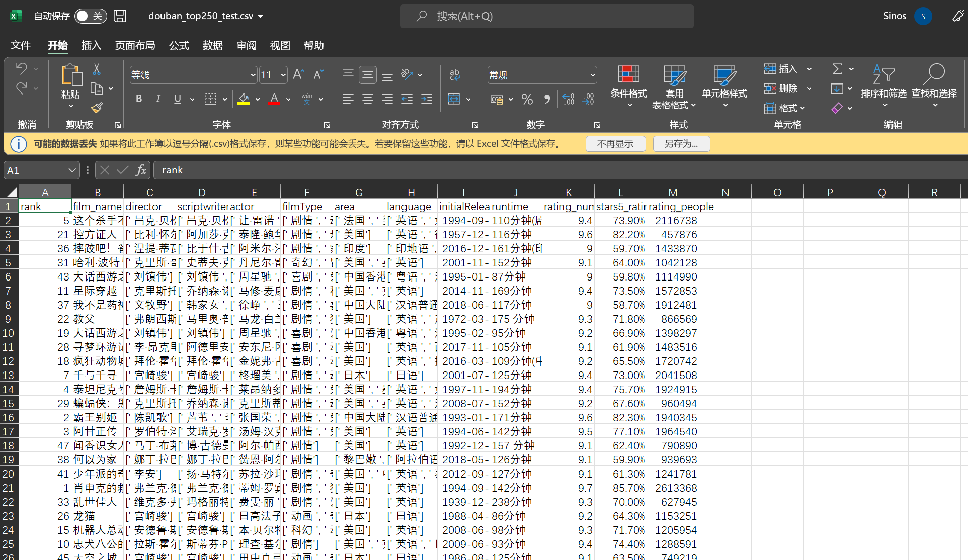Click the Borders icon

point(211,99)
